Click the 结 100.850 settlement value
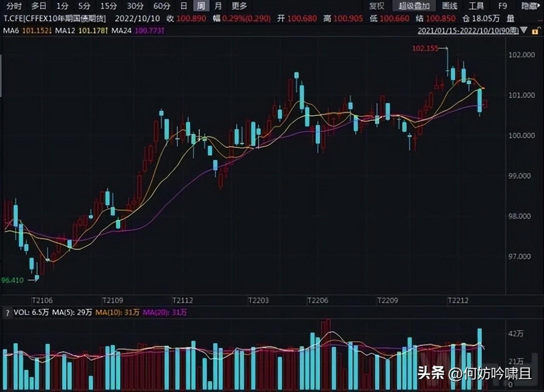 [435, 18]
